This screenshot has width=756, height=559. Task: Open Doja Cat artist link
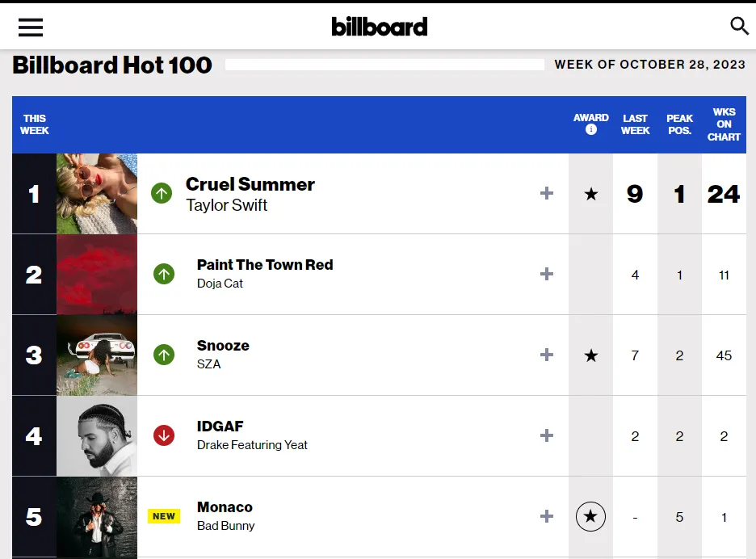[220, 284]
